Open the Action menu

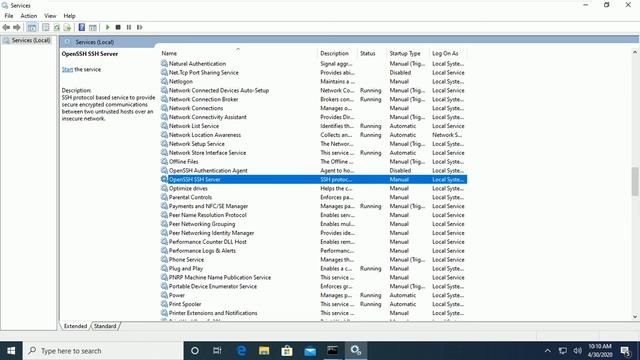29,16
